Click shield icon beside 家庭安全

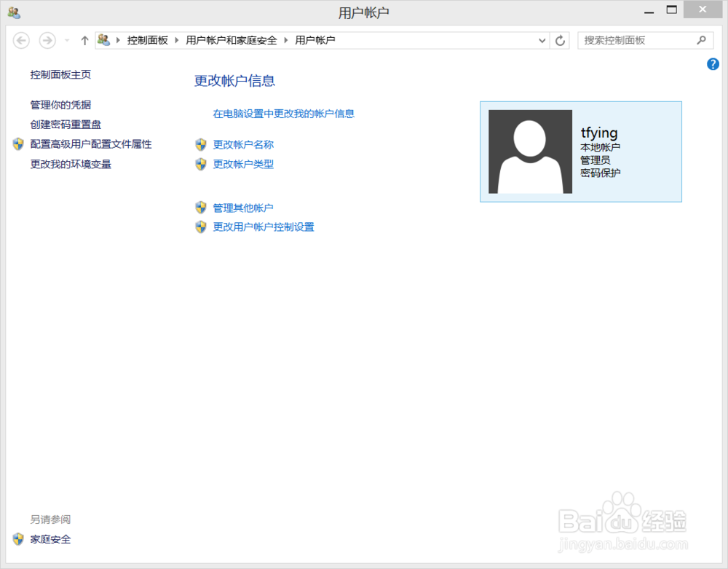(x=18, y=539)
